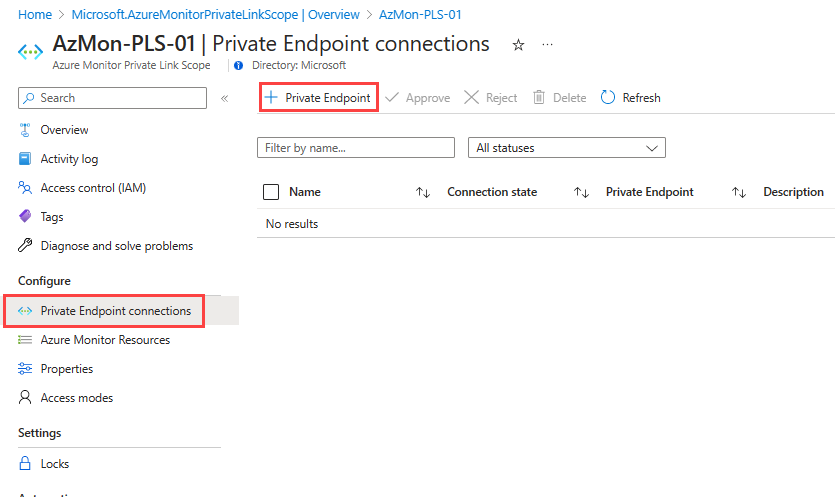Refresh the connections list

click(x=631, y=97)
